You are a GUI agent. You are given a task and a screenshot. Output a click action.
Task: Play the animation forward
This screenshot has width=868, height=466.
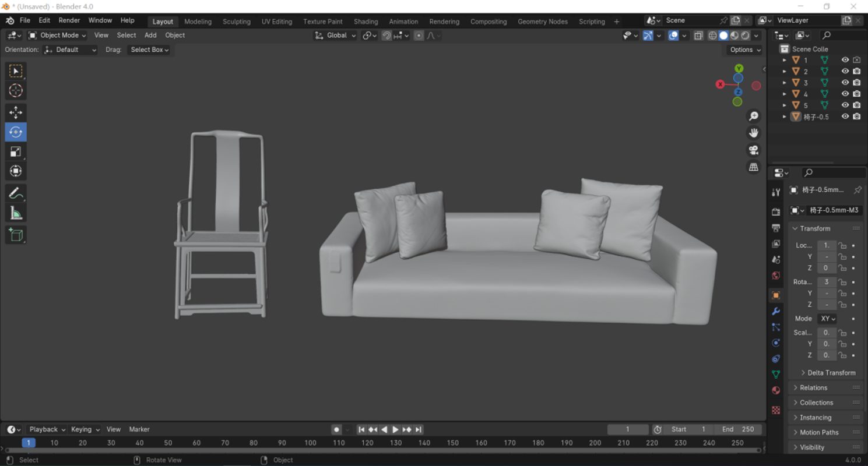coord(395,429)
